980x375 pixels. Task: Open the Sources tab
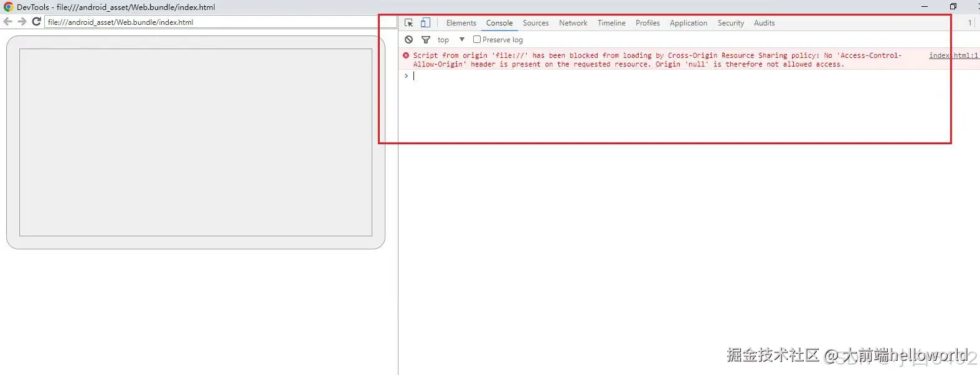point(535,23)
